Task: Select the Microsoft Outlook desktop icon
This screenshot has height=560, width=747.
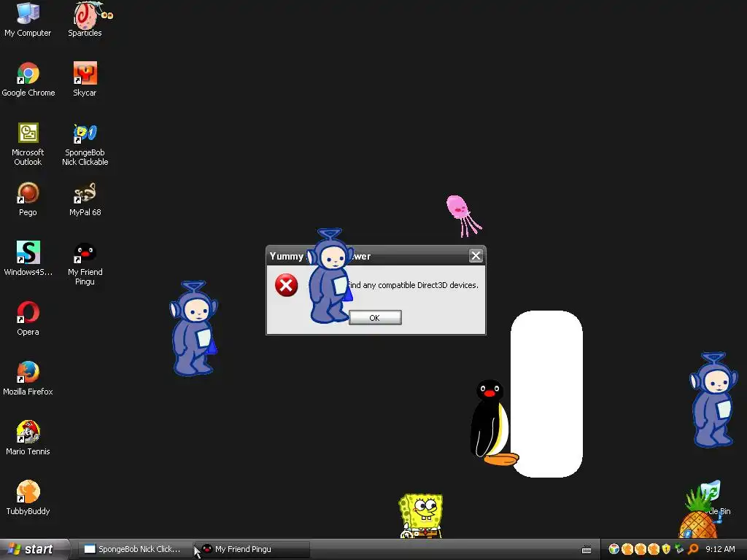Action: pyautogui.click(x=28, y=144)
